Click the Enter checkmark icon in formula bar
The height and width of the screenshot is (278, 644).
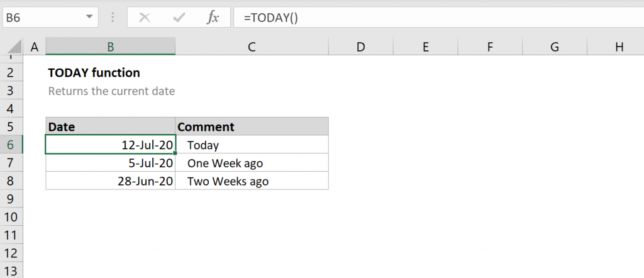pos(179,18)
